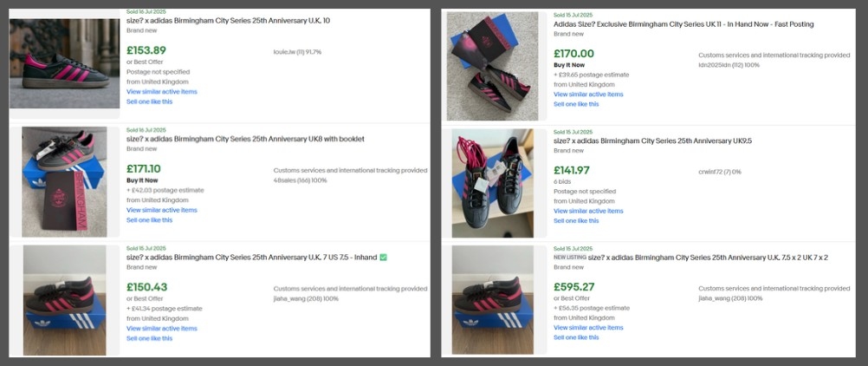Open the UK 10 trainer listing thumbnail
The image size is (868, 366).
click(x=64, y=62)
